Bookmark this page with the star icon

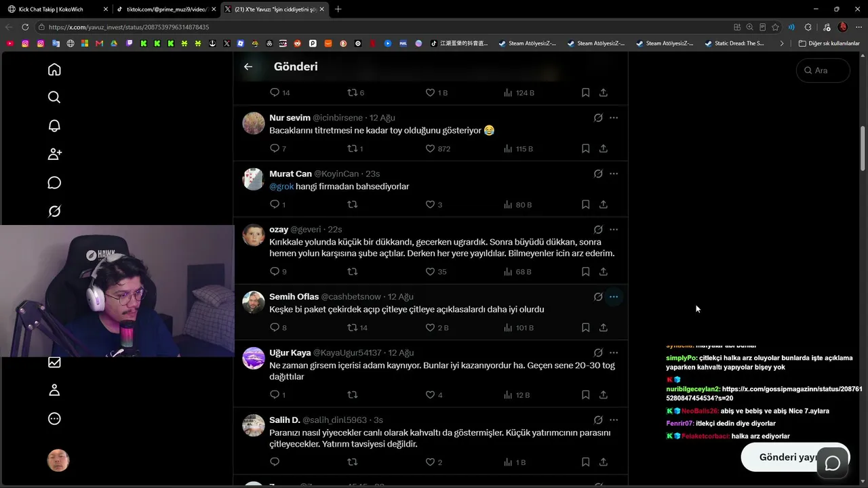tap(775, 27)
